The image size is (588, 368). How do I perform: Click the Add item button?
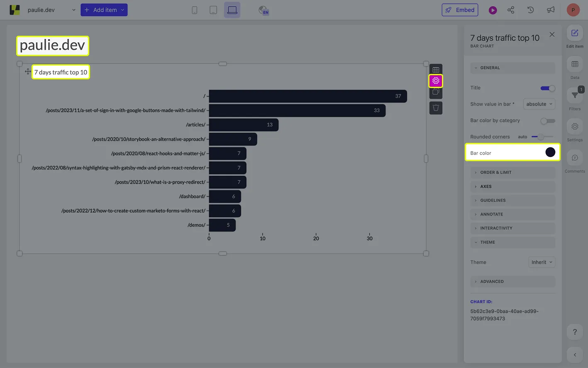coord(104,10)
